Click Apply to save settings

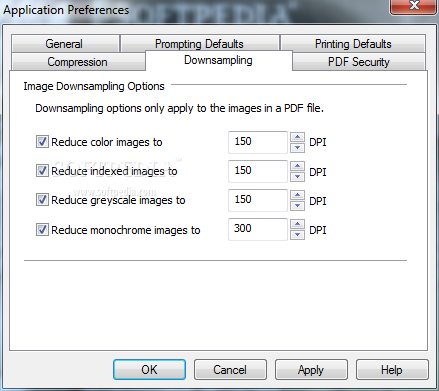coord(311,369)
